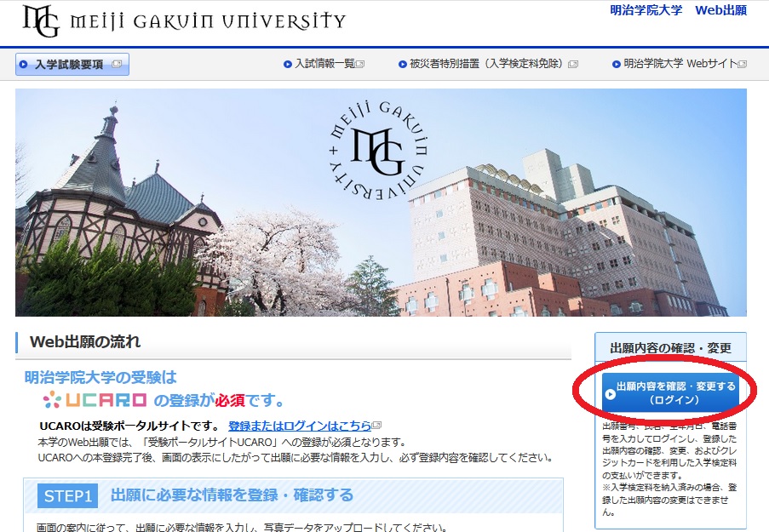Click the round arrow icon on the login button

[x=610, y=394]
